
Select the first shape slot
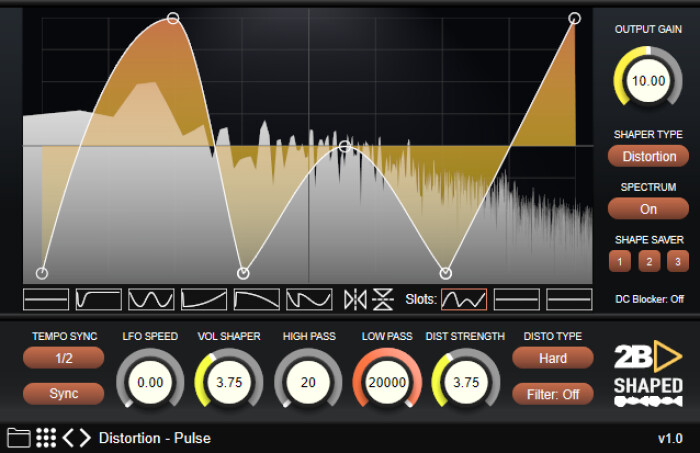coord(464,299)
